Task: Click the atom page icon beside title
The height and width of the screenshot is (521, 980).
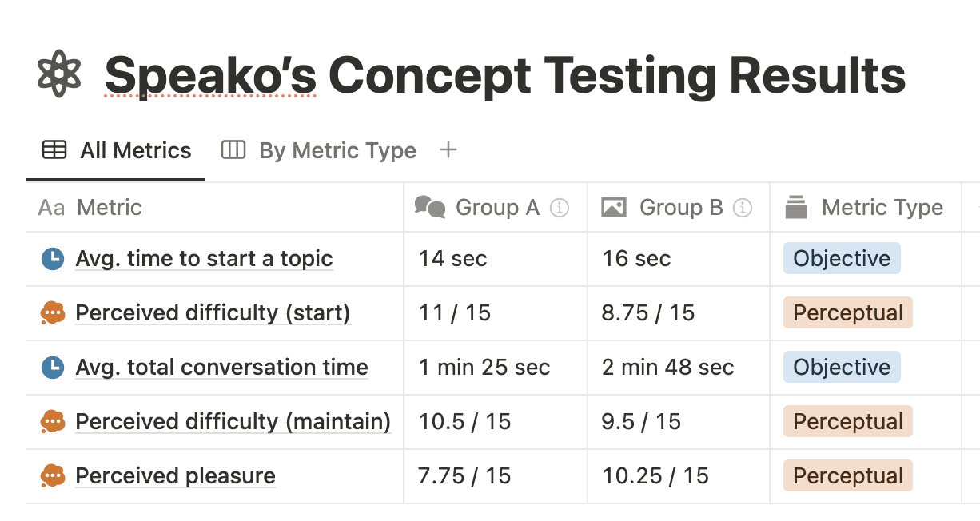Action: point(60,74)
